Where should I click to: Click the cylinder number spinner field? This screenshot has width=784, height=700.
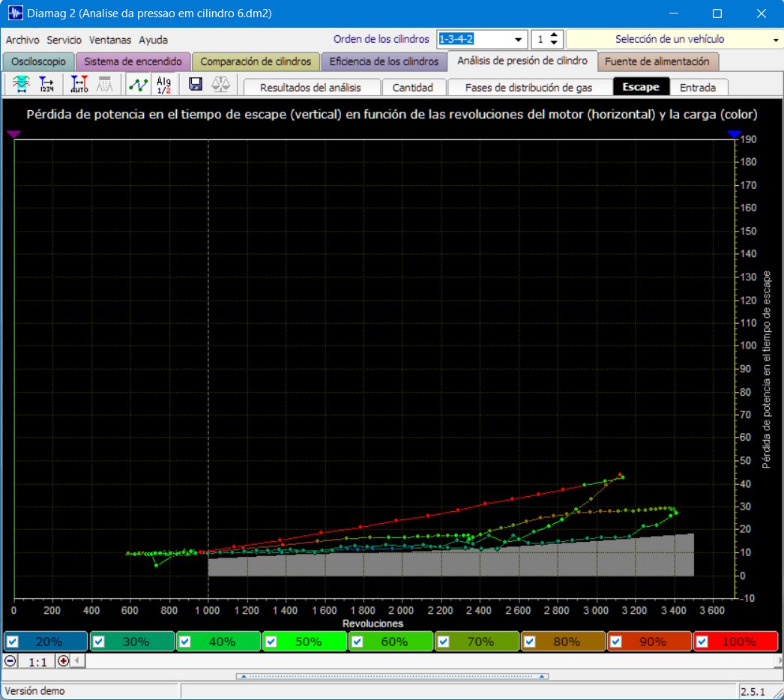pyautogui.click(x=540, y=39)
